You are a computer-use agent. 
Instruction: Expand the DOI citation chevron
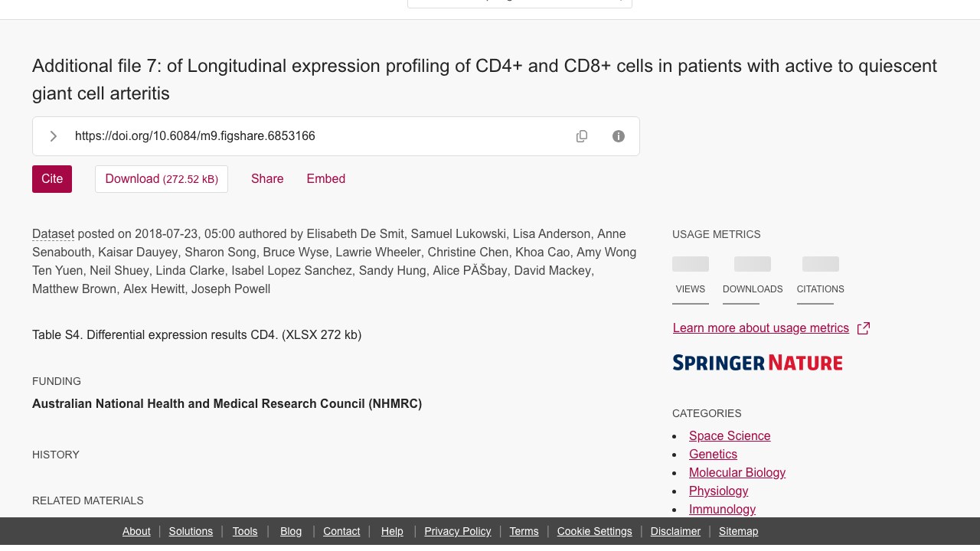tap(54, 136)
